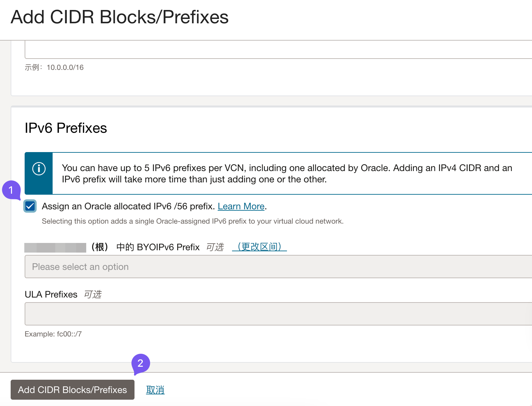Click the 'Assign an Oracle allocated IPv6 /56 prefix' label

tap(128, 206)
